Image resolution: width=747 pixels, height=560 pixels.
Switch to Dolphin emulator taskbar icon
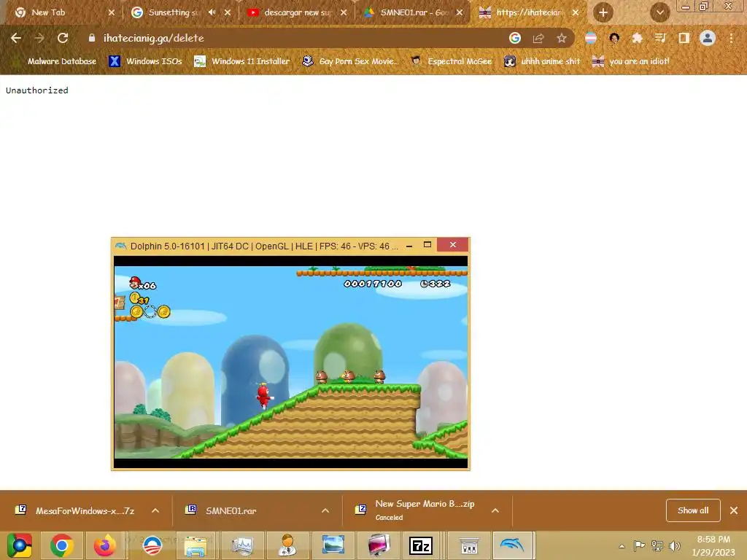click(513, 545)
